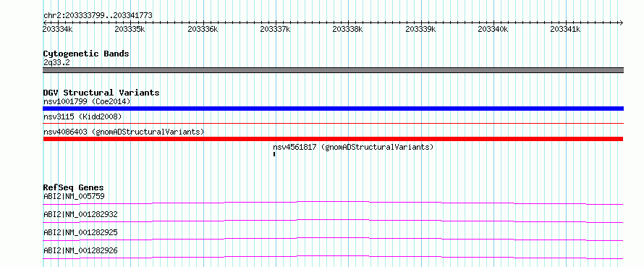Click the 203337k ruler position
Viewport: 644px width, 267px height.
(x=275, y=29)
